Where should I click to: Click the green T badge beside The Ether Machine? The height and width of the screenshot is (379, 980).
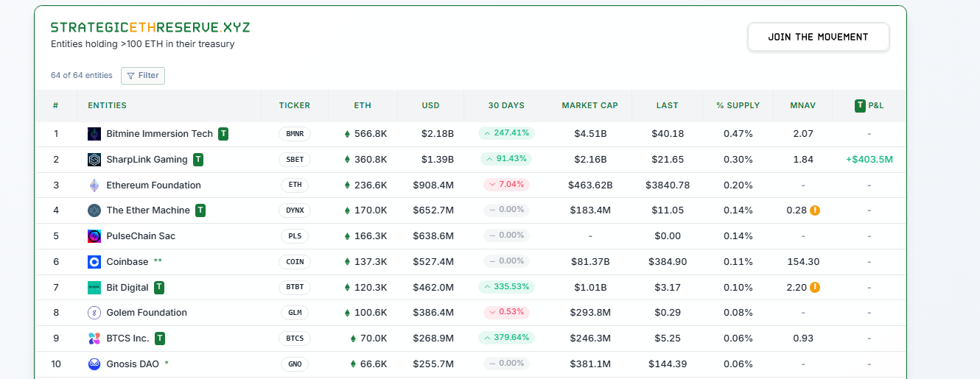tap(200, 210)
